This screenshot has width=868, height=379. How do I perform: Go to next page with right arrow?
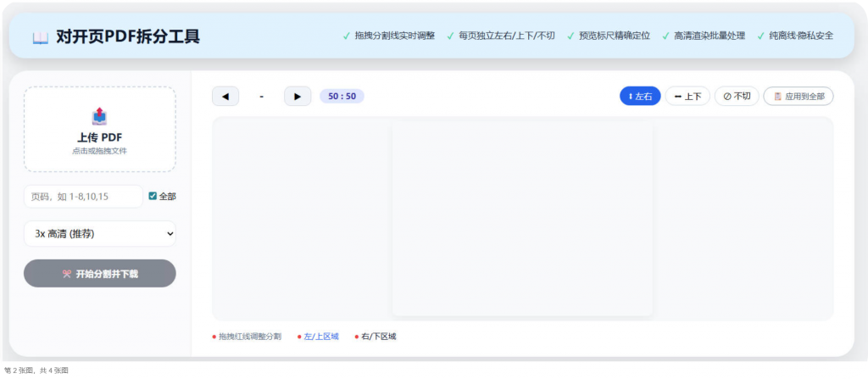[x=298, y=97]
